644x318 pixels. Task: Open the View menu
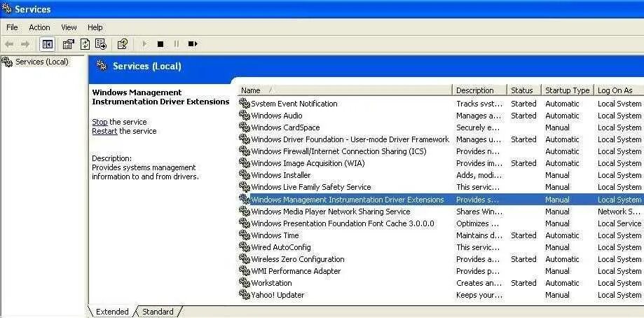69,27
